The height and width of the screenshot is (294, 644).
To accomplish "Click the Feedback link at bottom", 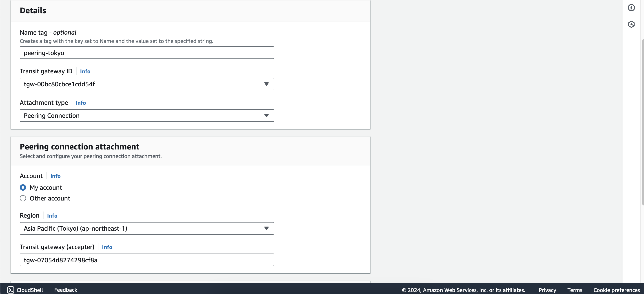I will [x=66, y=289].
